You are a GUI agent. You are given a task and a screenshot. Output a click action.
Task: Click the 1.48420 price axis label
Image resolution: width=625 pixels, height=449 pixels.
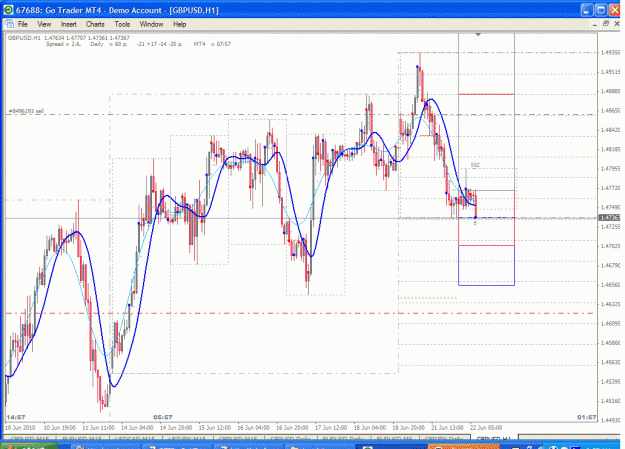[611, 130]
